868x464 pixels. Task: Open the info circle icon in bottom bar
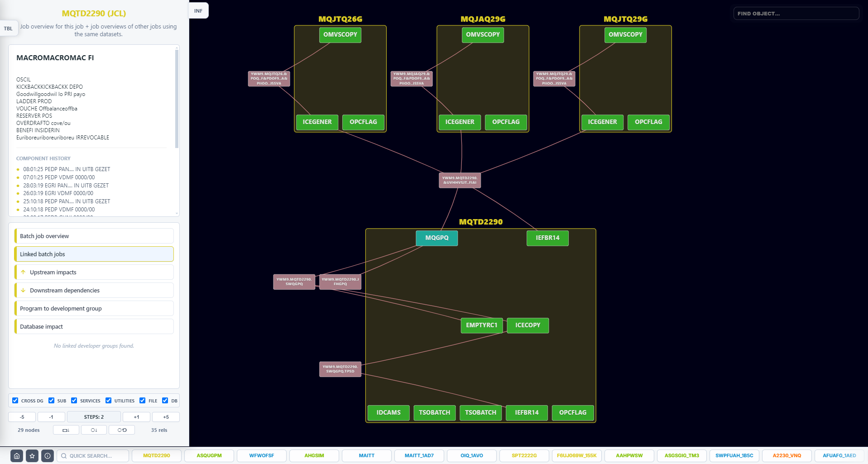[x=48, y=456]
